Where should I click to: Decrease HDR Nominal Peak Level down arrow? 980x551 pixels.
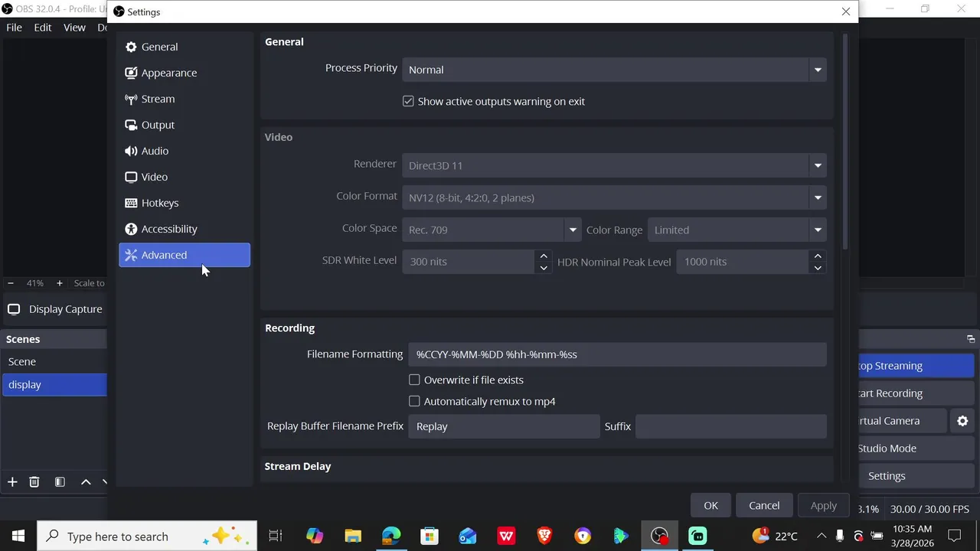(x=818, y=268)
